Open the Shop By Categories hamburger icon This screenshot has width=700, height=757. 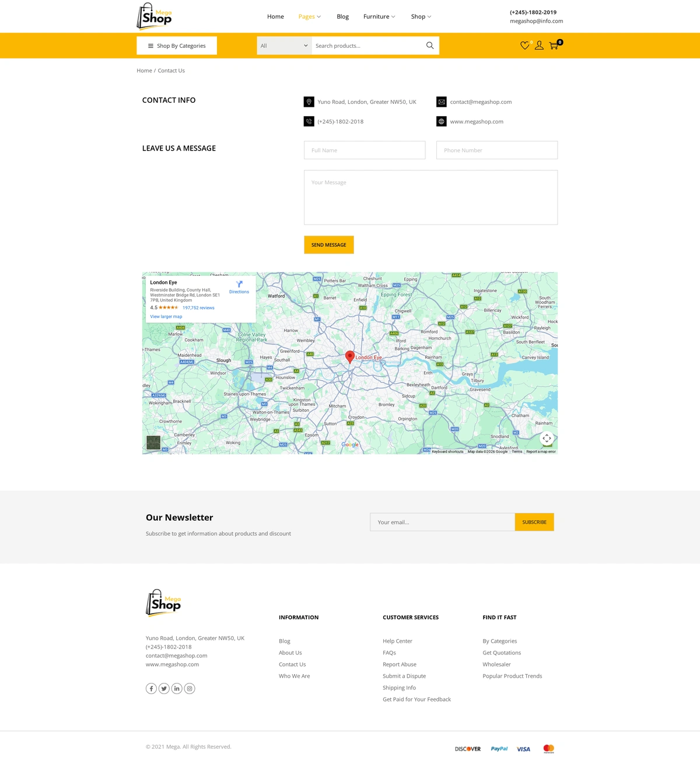150,45
